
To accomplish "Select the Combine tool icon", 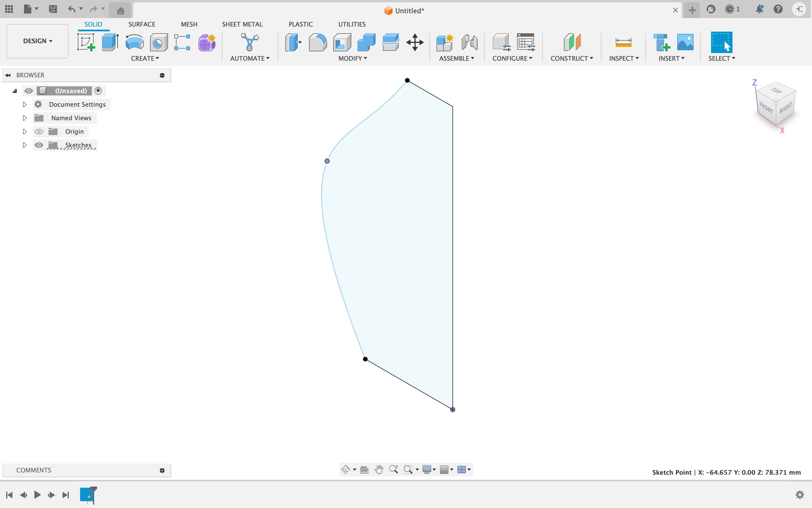I will pyautogui.click(x=367, y=42).
